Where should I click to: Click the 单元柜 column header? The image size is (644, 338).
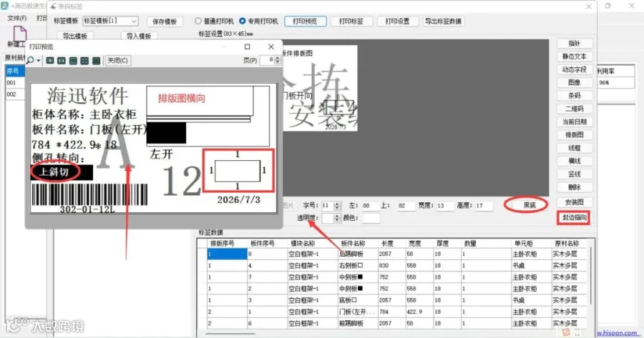click(x=530, y=244)
